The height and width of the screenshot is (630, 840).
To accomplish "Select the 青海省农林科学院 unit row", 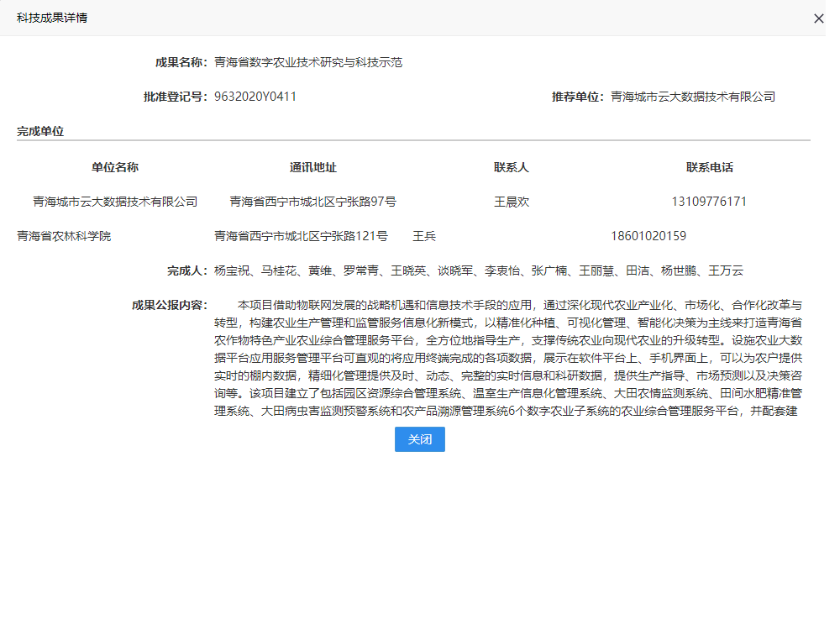I will 64,236.
